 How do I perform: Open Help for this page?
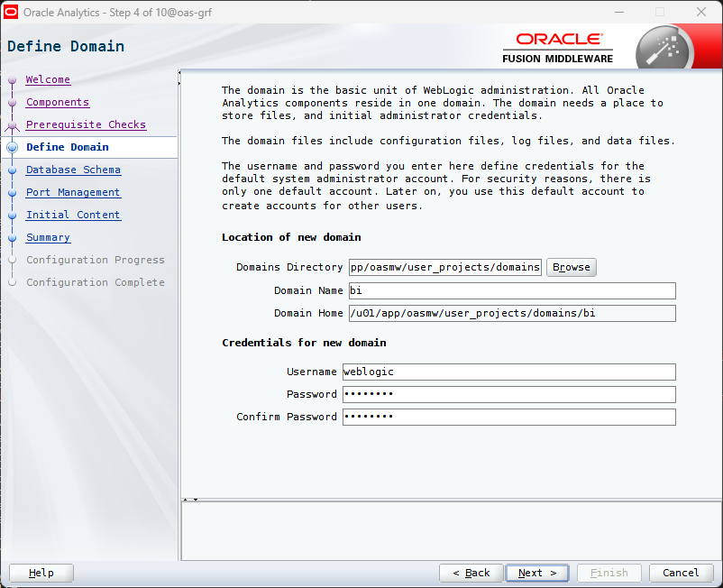click(x=41, y=573)
